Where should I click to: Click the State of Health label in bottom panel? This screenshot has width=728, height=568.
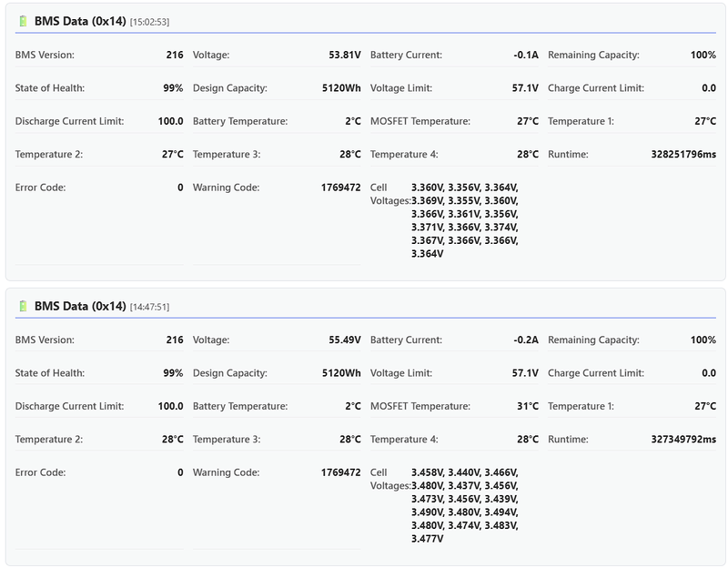(50, 373)
